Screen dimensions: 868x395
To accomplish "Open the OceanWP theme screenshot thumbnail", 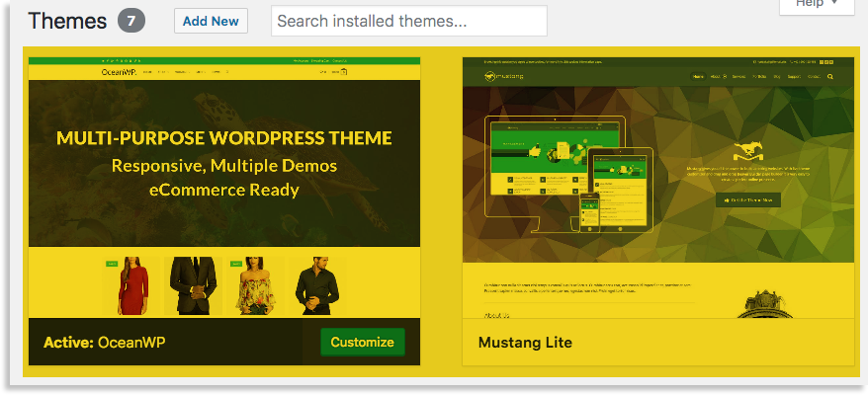I will click(x=224, y=188).
